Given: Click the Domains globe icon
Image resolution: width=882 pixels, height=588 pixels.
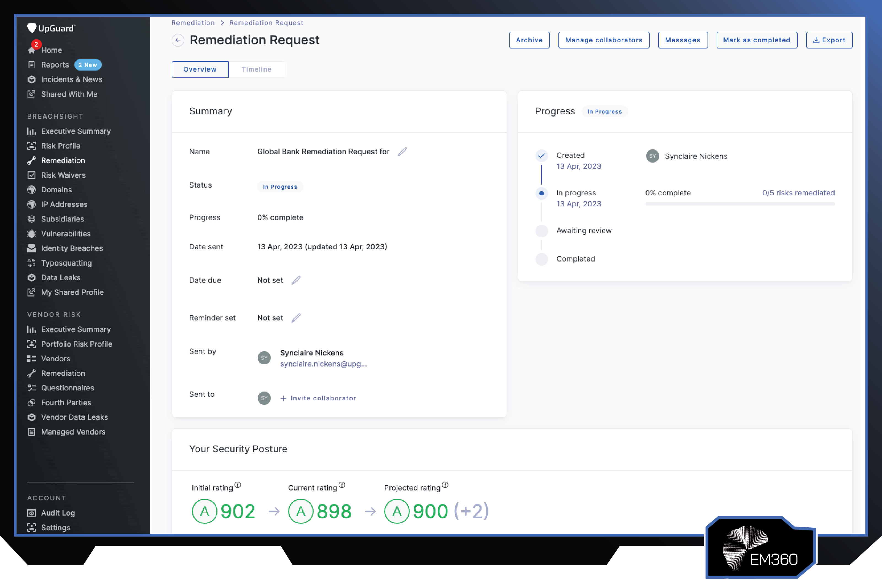Looking at the screenshot, I should point(31,190).
